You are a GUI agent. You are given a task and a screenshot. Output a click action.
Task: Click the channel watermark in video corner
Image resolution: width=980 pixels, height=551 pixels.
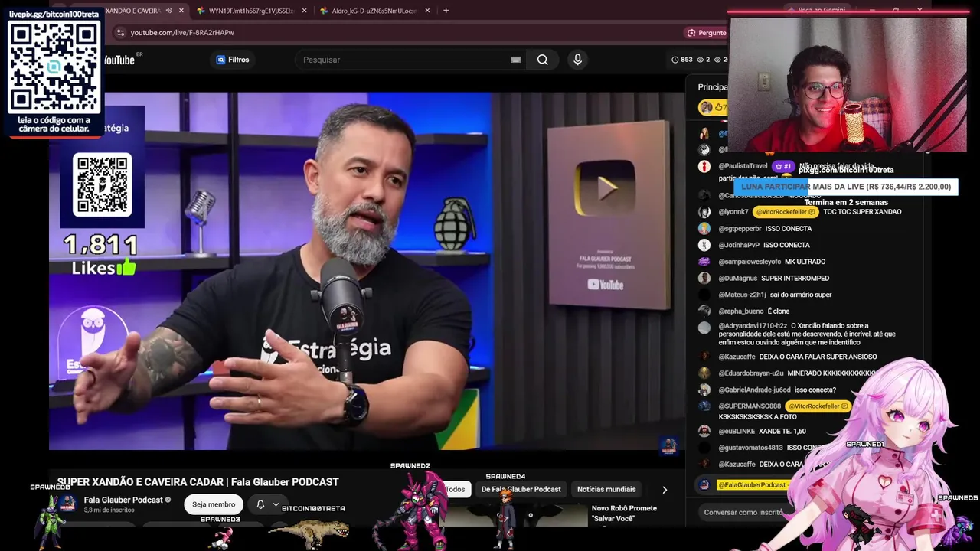[668, 445]
